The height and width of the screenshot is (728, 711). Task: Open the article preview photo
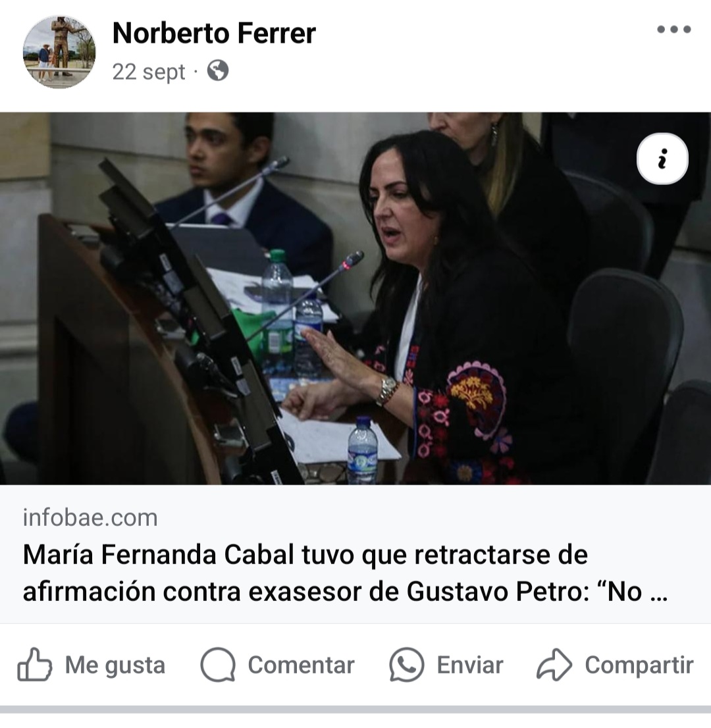355,299
